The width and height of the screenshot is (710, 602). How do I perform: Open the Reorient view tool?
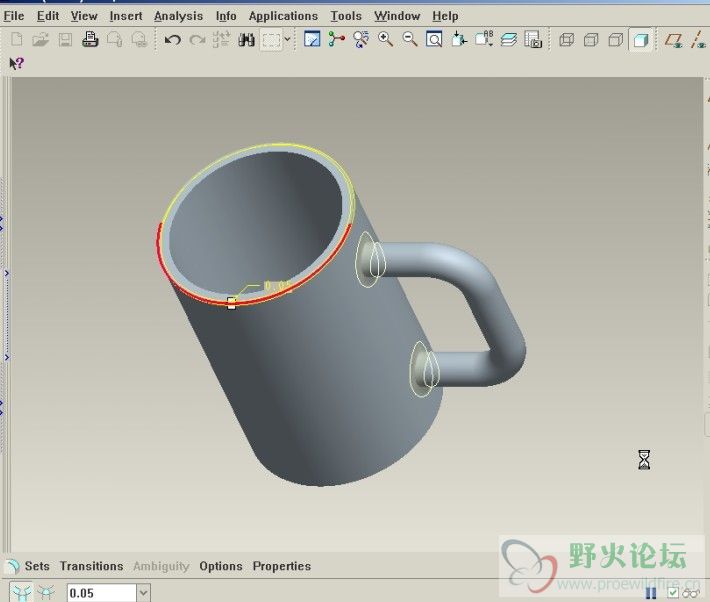(x=459, y=39)
